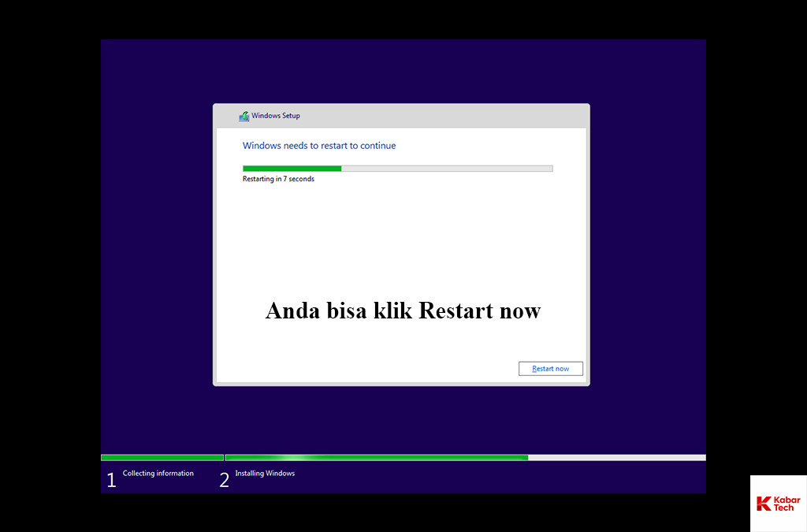
Task: Click the blank white area inside setup dialog
Action: pos(400,236)
